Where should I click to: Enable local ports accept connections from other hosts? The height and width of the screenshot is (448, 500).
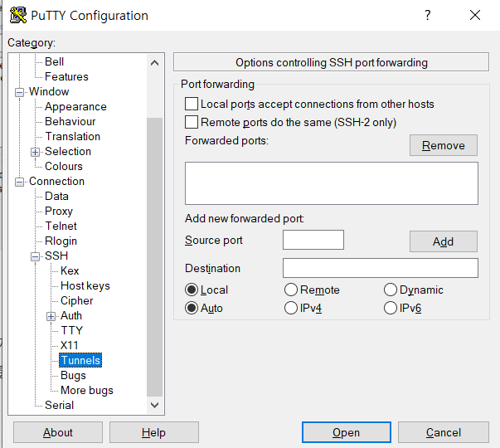tap(192, 104)
